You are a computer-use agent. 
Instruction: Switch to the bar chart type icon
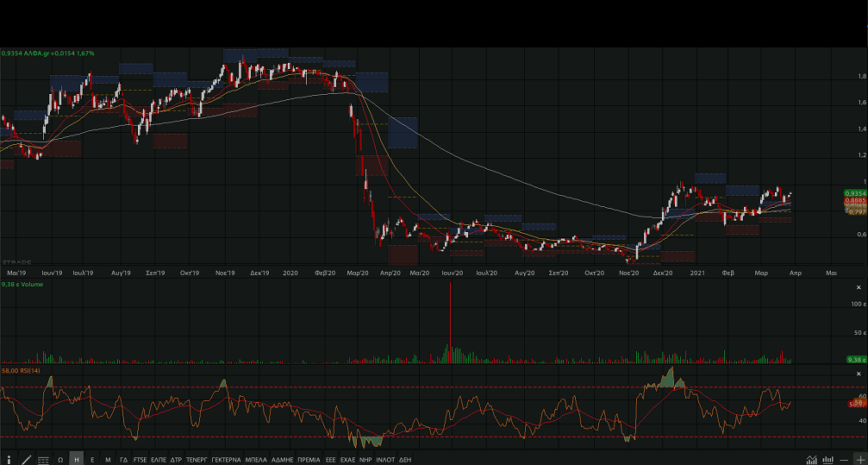tap(828, 460)
